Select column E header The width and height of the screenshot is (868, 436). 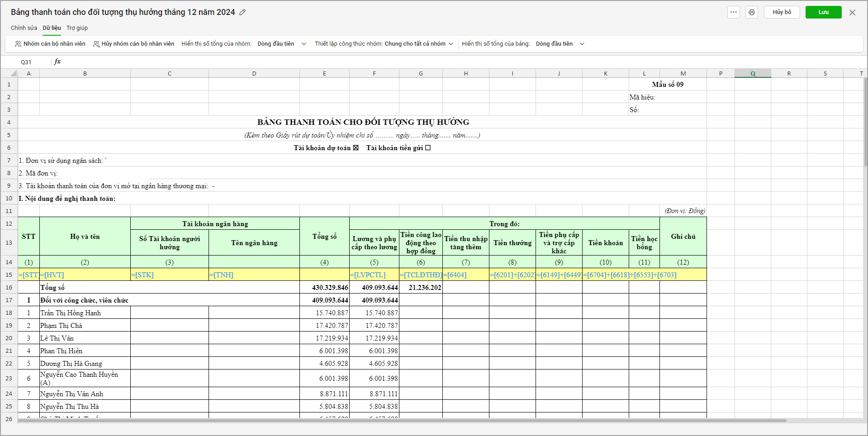click(324, 73)
